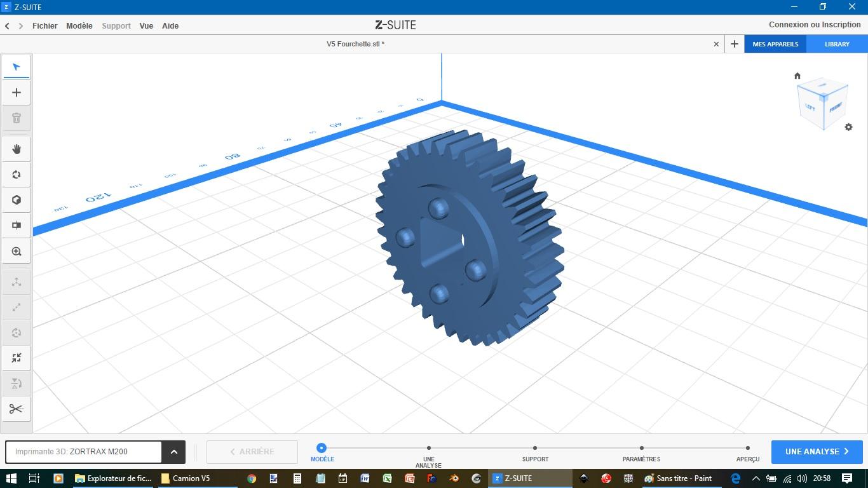
Task: Open the Fichier menu
Action: coord(45,26)
